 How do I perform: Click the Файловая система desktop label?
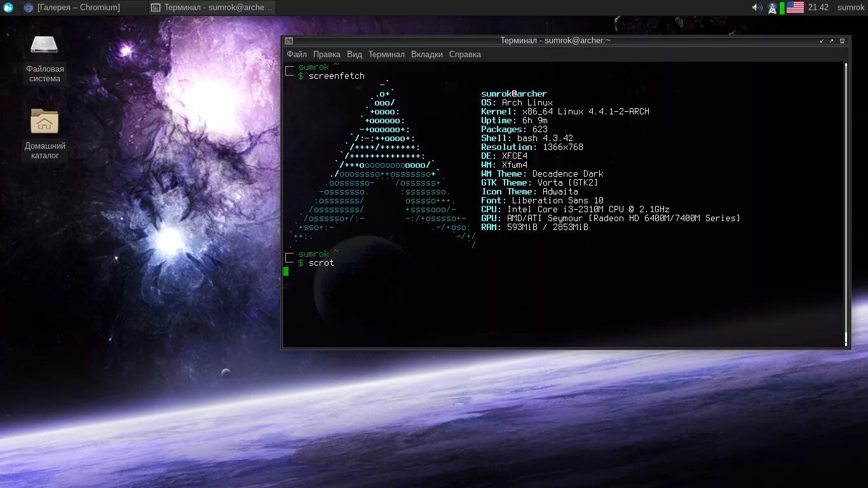44,74
